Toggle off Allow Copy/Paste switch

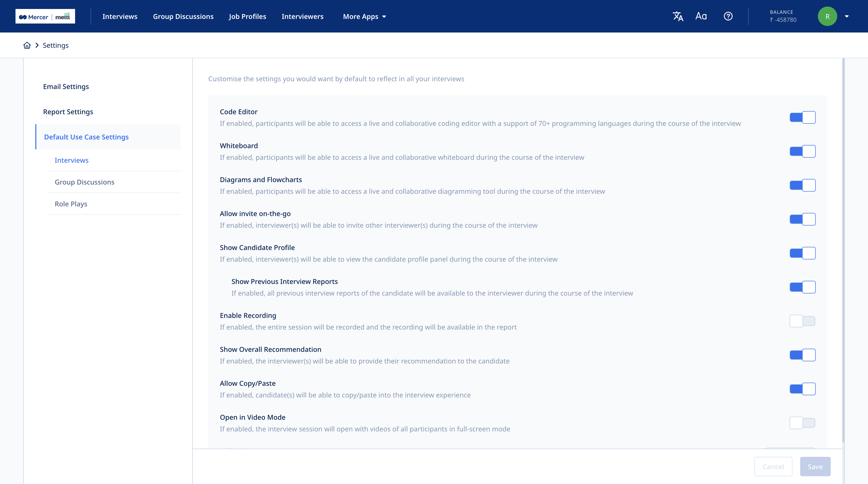point(802,388)
